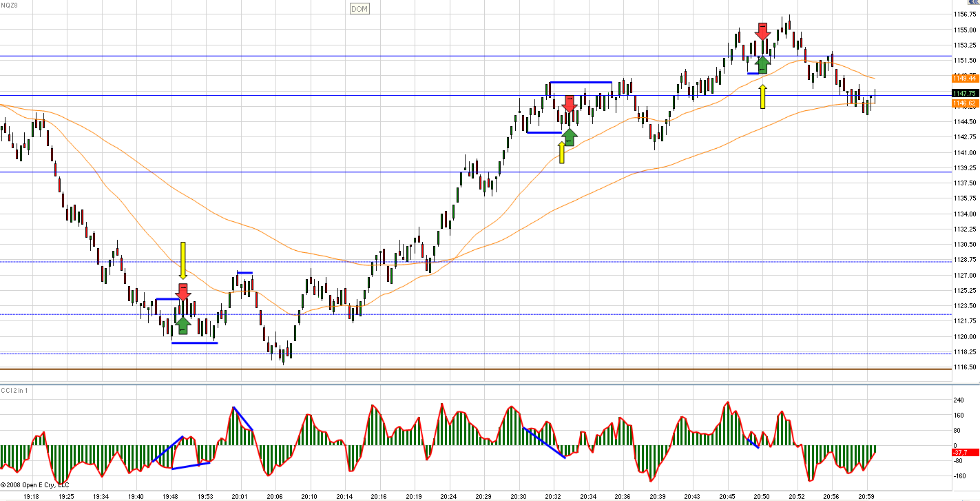Click the 1137.50 price axis label
The width and height of the screenshot is (980, 501).
(965, 183)
